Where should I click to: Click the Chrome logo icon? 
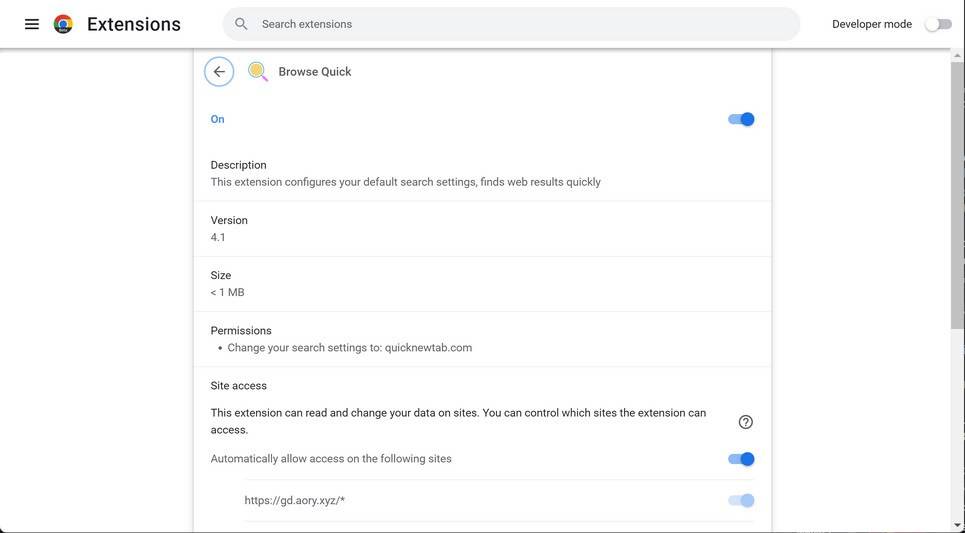point(63,24)
